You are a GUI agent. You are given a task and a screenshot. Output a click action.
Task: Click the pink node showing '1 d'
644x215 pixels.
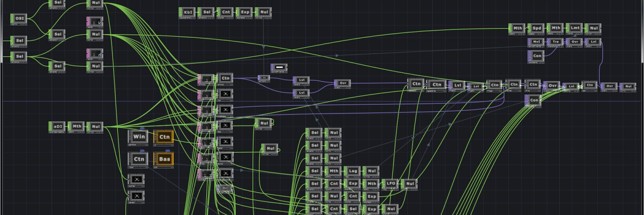(95, 54)
